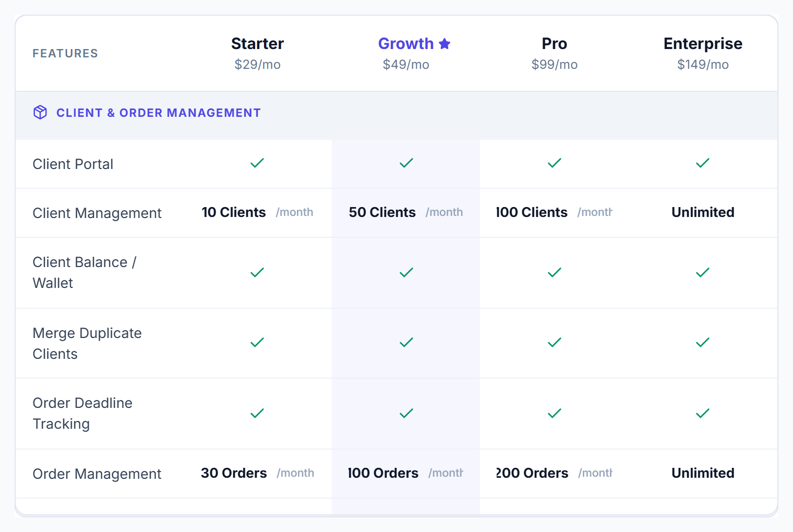Select the Starter plan heading
Screen dimensions: 793x532
[257, 44]
